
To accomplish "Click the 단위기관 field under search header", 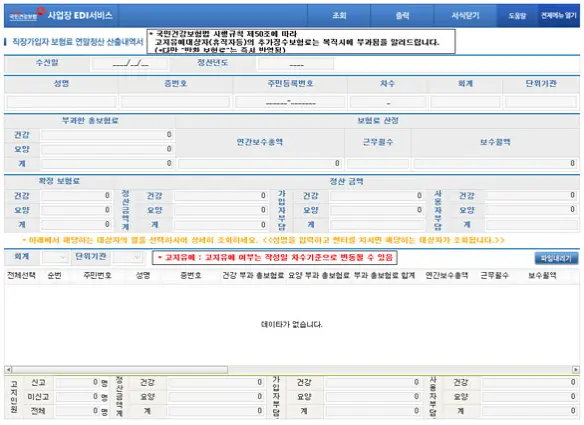I will 541,102.
